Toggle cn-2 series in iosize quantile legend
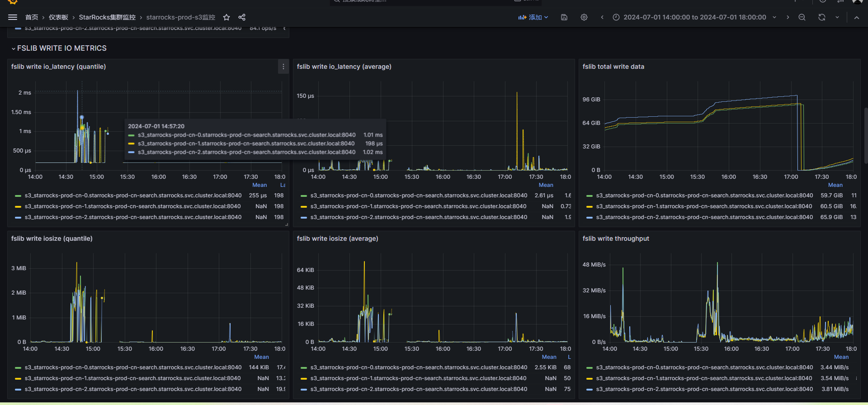This screenshot has width=868, height=405. pyautogui.click(x=133, y=389)
